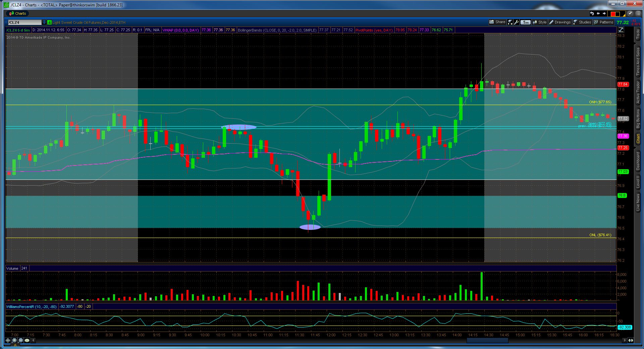Open the Active Trader side tab
644x349 pixels.
(638, 93)
